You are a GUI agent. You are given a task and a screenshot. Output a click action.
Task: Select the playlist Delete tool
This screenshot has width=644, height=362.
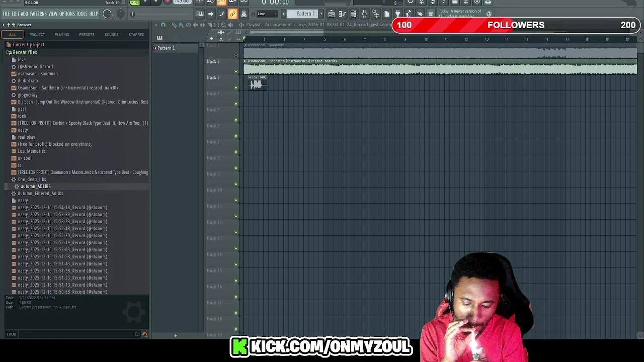pyautogui.click(x=188, y=25)
